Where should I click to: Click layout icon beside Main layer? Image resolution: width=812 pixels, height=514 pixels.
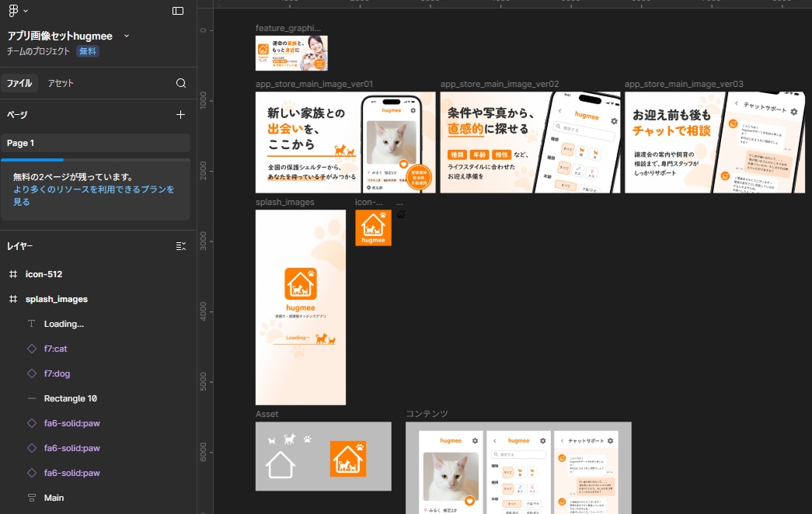[x=32, y=498]
